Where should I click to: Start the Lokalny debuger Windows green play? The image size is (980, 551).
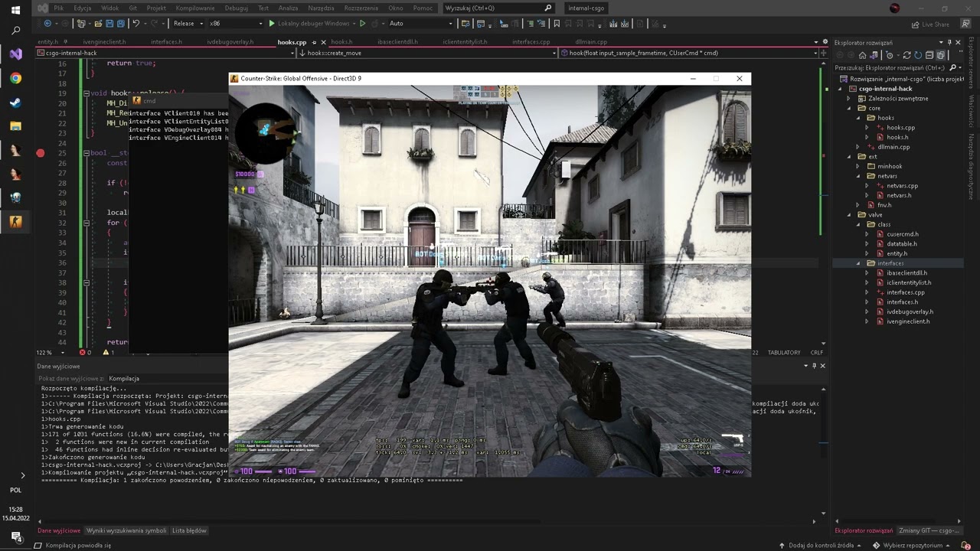pos(271,24)
